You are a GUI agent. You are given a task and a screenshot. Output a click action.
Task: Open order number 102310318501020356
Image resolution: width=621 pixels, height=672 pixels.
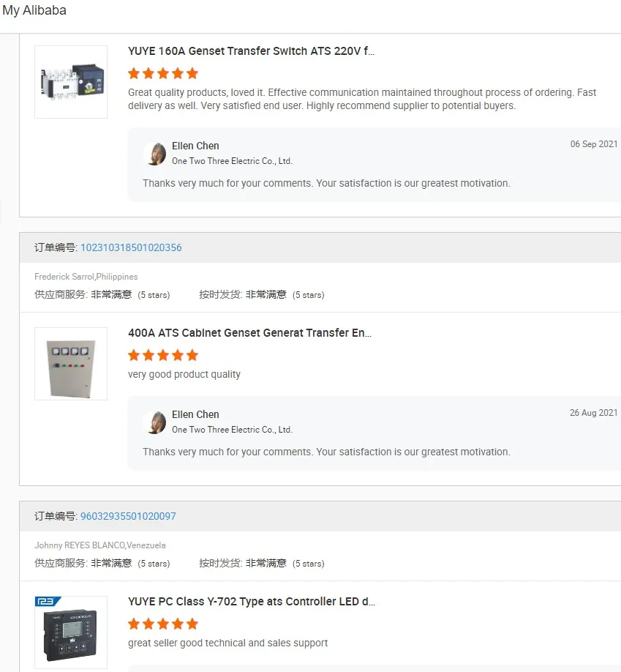click(131, 247)
